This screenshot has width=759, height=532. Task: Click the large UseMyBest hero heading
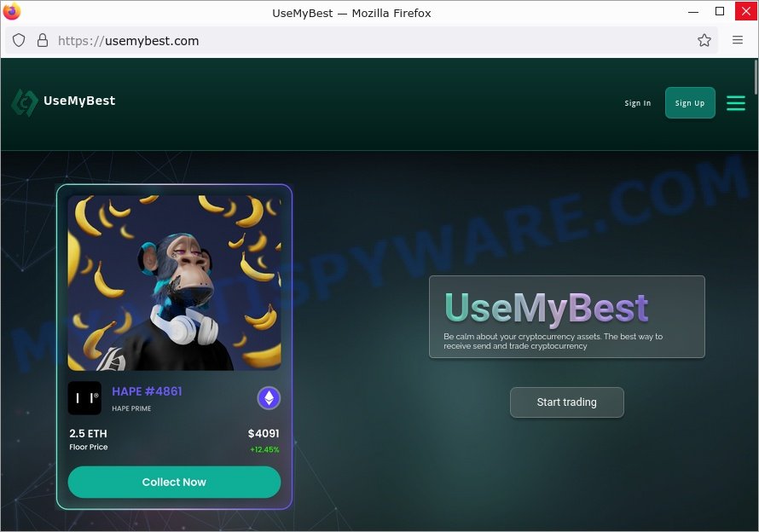(547, 308)
